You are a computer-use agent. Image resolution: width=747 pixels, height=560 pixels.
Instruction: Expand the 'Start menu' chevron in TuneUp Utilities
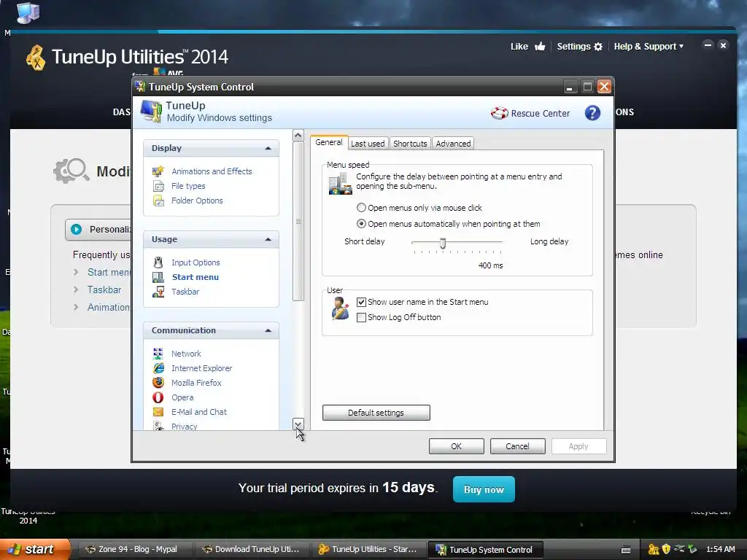(76, 273)
